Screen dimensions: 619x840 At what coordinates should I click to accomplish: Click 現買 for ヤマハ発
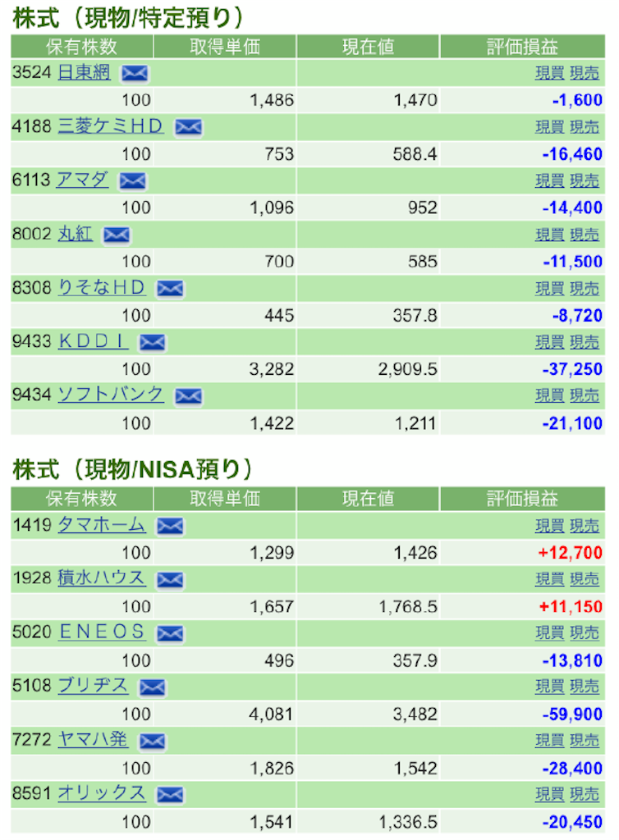(549, 741)
